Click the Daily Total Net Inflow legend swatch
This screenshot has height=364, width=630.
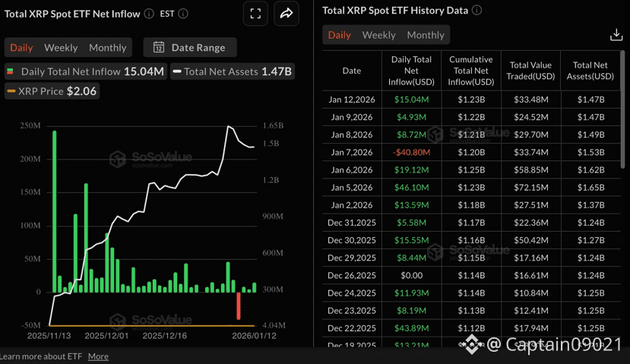(x=11, y=71)
